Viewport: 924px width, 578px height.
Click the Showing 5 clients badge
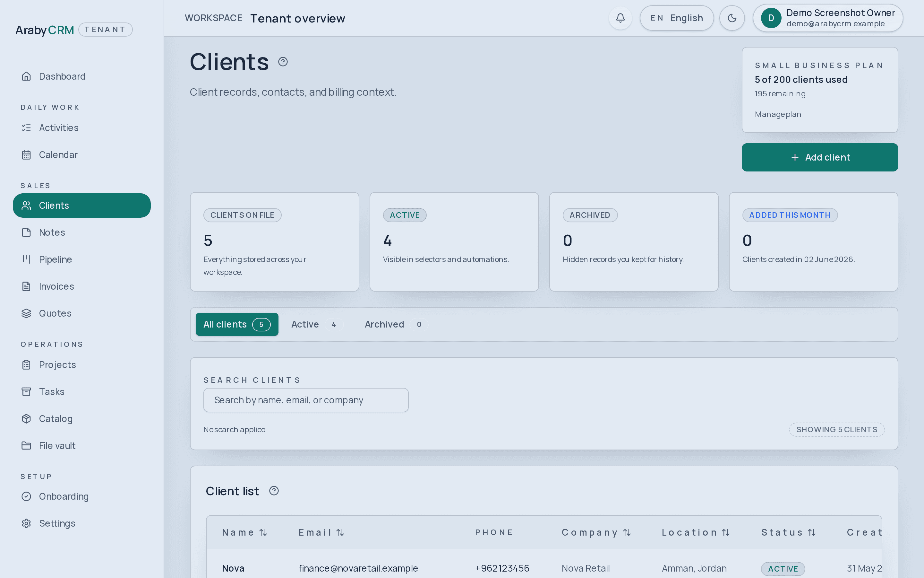837,430
